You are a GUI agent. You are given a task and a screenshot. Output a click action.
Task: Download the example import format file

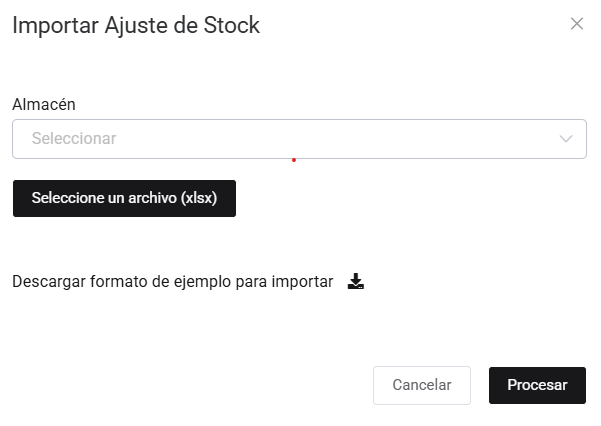356,282
